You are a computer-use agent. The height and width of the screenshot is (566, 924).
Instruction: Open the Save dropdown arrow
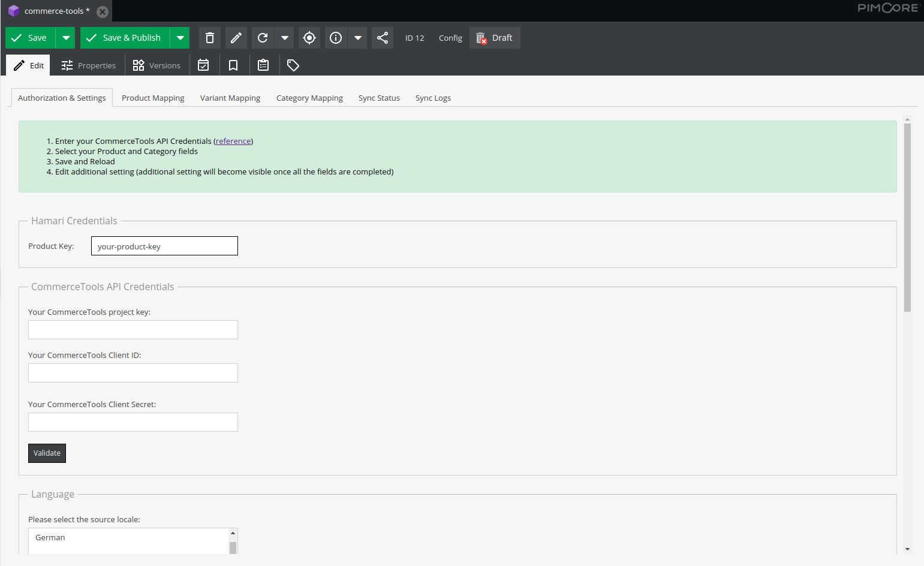click(x=66, y=38)
